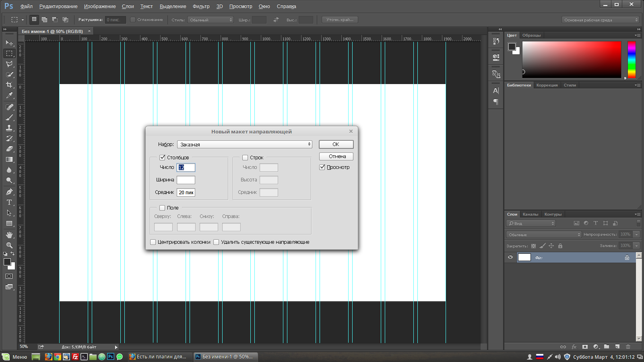Uncheck the Столбцов checkbox

(163, 157)
